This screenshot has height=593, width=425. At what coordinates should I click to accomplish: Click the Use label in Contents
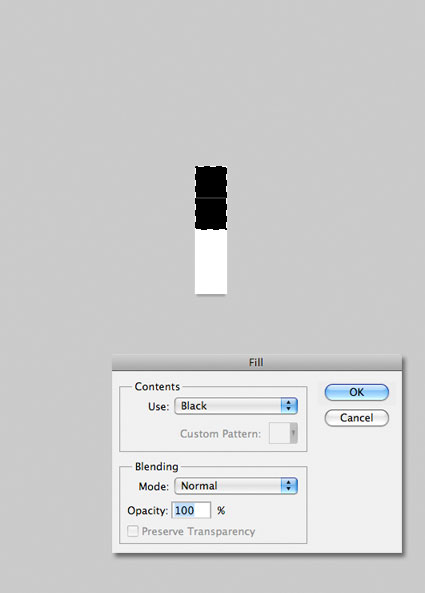pyautogui.click(x=158, y=407)
